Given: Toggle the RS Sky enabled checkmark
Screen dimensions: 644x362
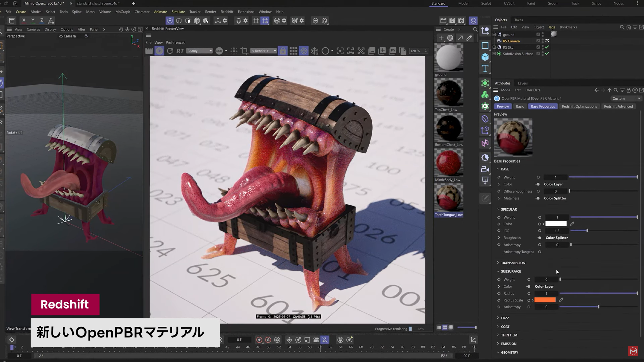Looking at the screenshot, I should click(547, 47).
